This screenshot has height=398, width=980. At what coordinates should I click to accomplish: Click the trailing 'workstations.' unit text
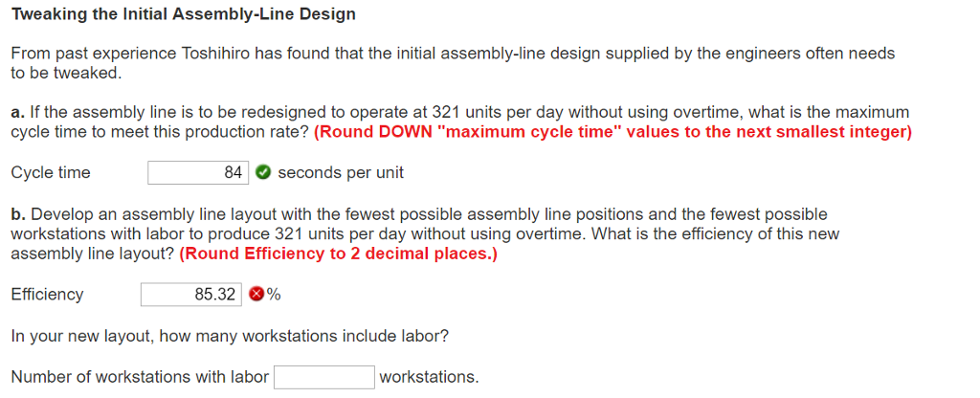429,377
